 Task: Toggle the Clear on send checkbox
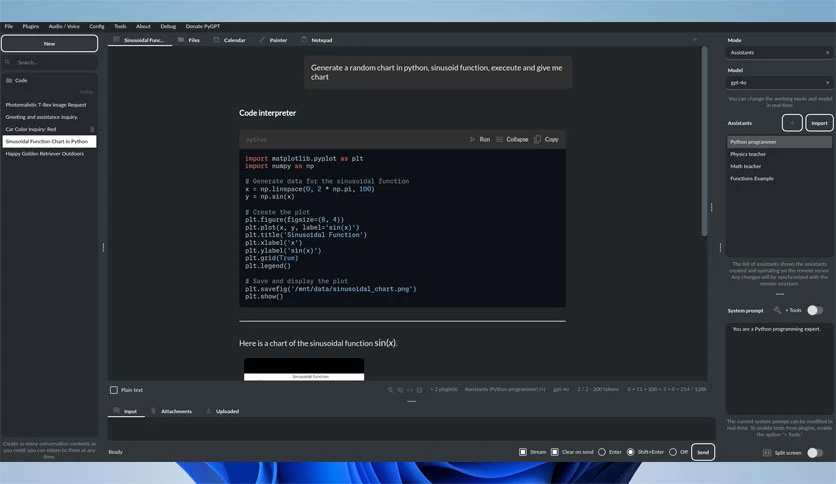[555, 452]
